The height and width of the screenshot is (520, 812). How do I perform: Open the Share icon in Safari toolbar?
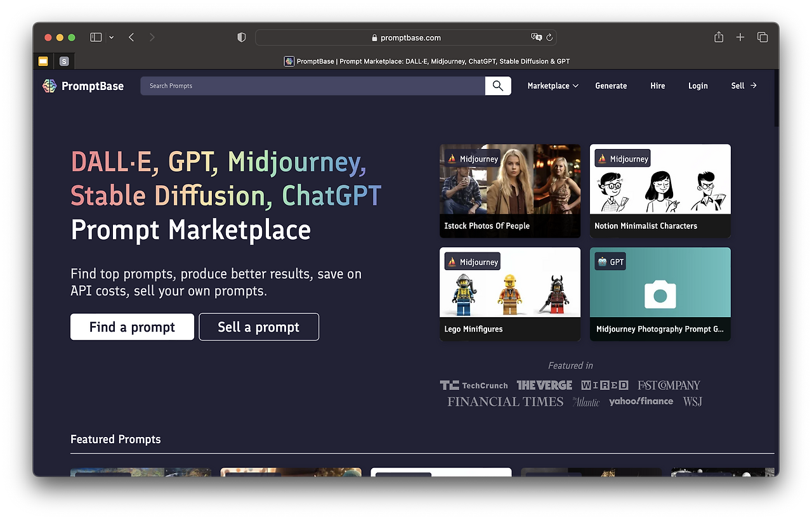[x=719, y=37]
